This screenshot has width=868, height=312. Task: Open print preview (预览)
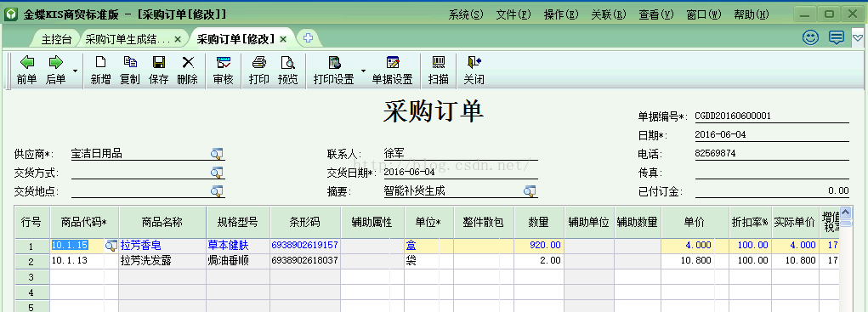pos(288,71)
